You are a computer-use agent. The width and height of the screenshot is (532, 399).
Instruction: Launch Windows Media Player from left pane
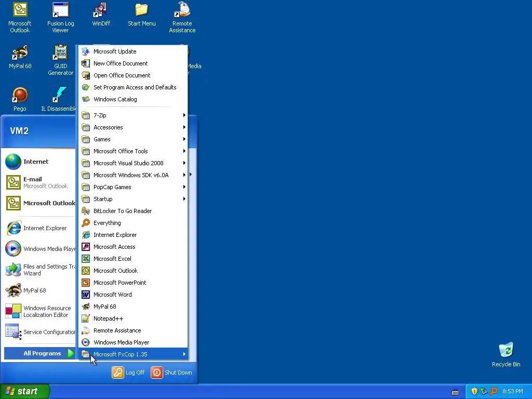39,249
